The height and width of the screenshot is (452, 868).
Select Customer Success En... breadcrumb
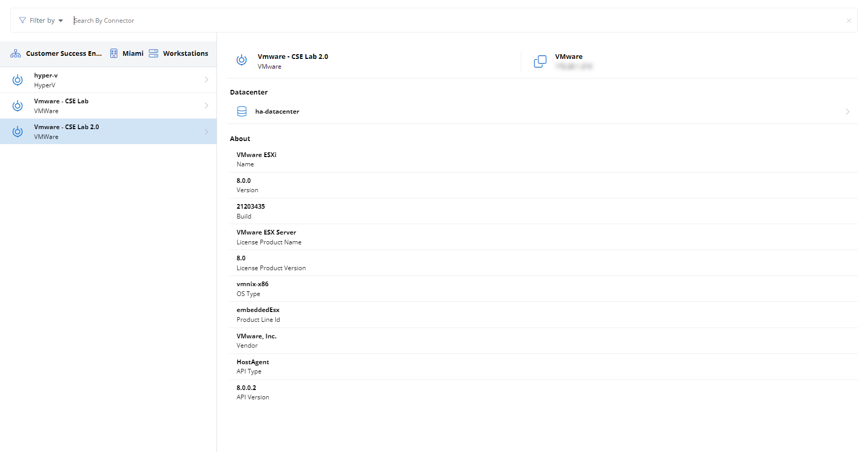(x=64, y=54)
